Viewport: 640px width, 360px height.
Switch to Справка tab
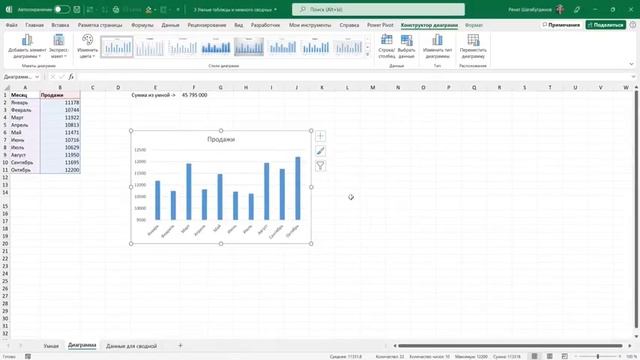349,25
